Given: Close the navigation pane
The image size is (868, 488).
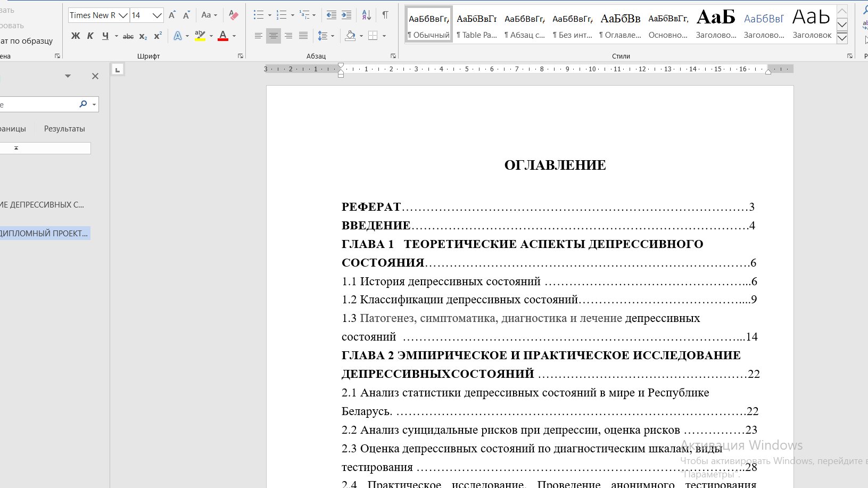Looking at the screenshot, I should 95,76.
